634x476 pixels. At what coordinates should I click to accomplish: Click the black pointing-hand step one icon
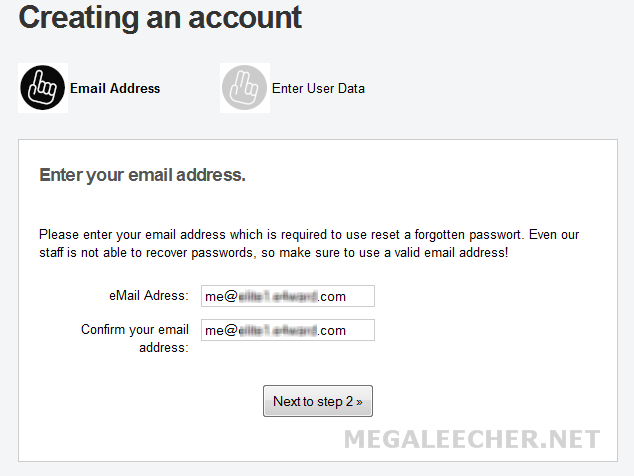click(x=42, y=88)
